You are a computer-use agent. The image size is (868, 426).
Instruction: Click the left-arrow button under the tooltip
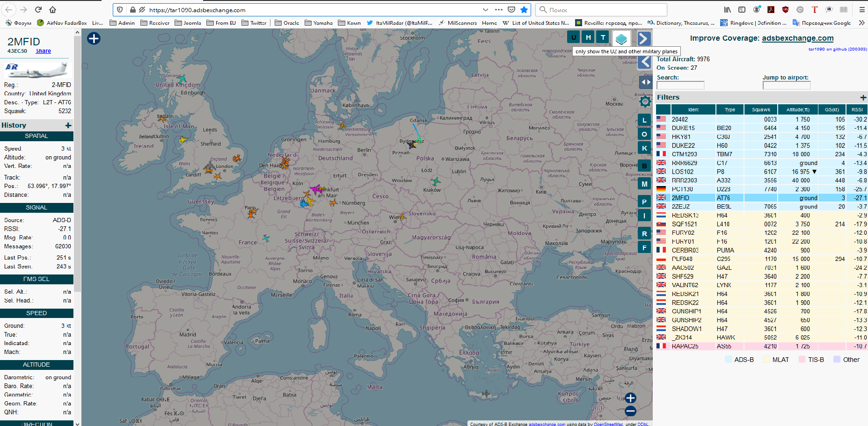(x=645, y=62)
